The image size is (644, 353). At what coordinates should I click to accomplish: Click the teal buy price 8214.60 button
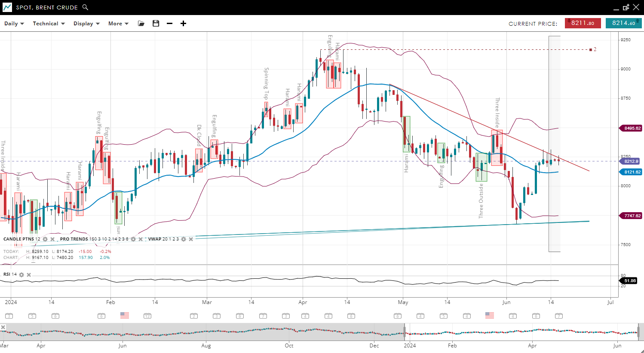pos(623,23)
